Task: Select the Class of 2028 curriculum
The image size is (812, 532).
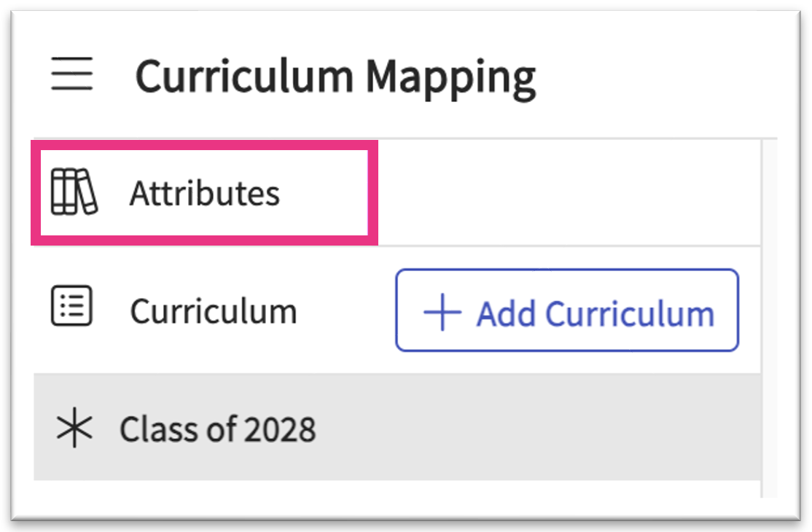Action: click(217, 429)
